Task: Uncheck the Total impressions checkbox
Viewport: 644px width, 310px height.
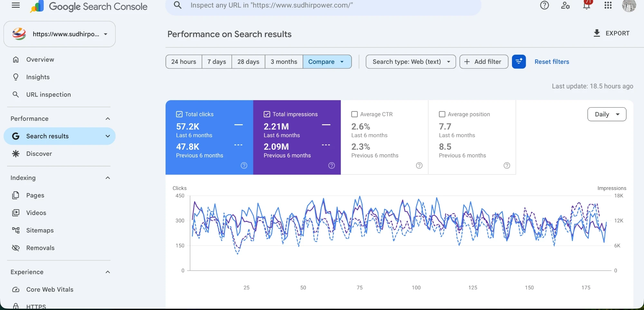Action: [267, 114]
